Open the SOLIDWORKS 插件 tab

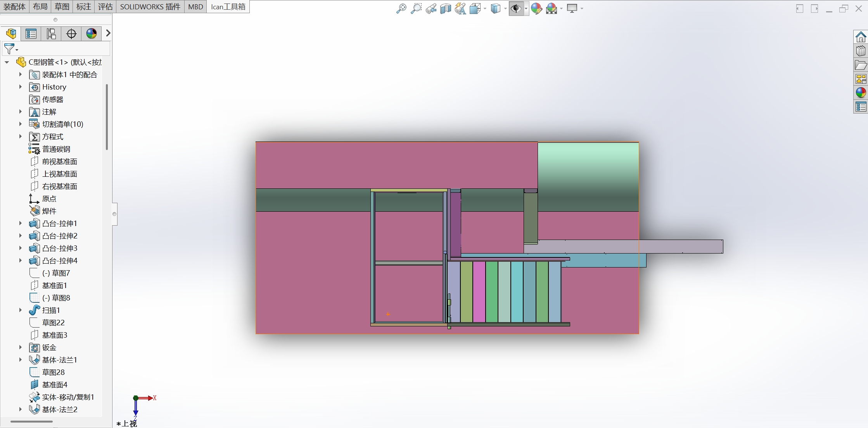150,7
